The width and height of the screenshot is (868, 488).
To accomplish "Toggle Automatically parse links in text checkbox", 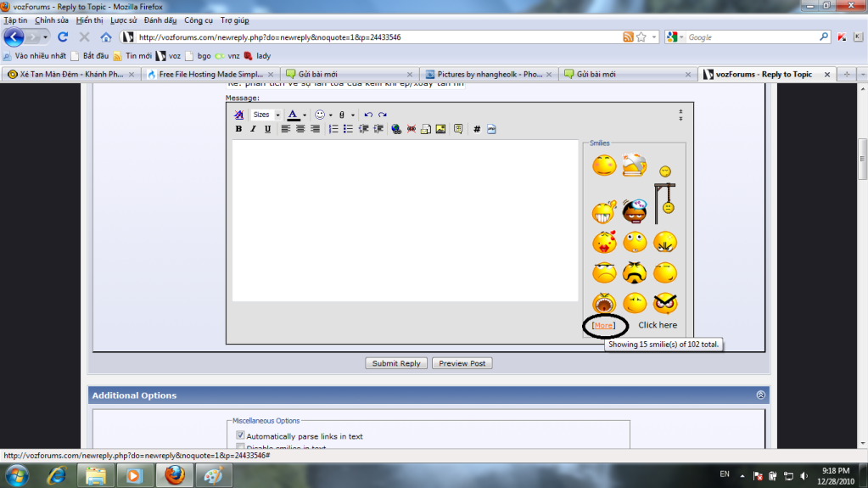I will (240, 435).
